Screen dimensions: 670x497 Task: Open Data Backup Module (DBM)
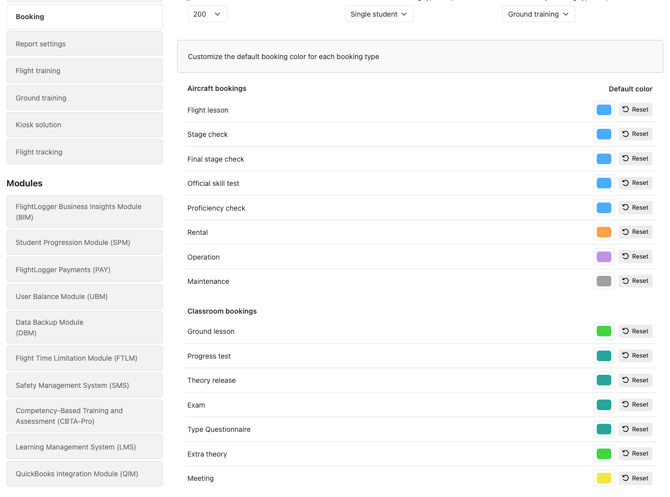point(85,327)
